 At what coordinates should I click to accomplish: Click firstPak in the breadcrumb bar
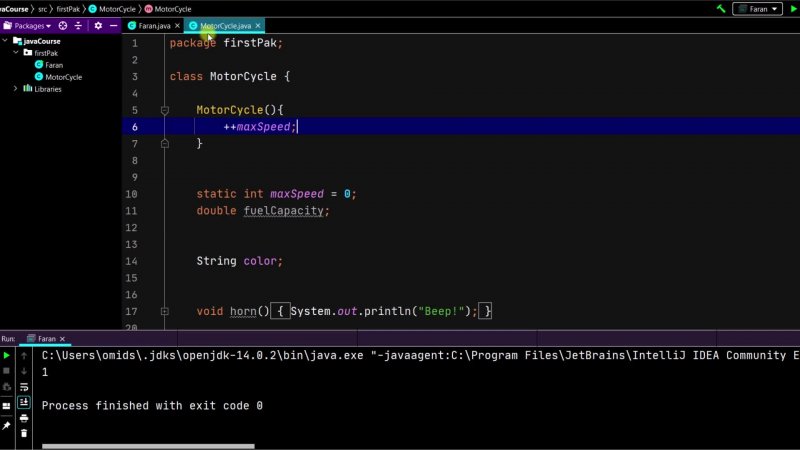click(68, 8)
